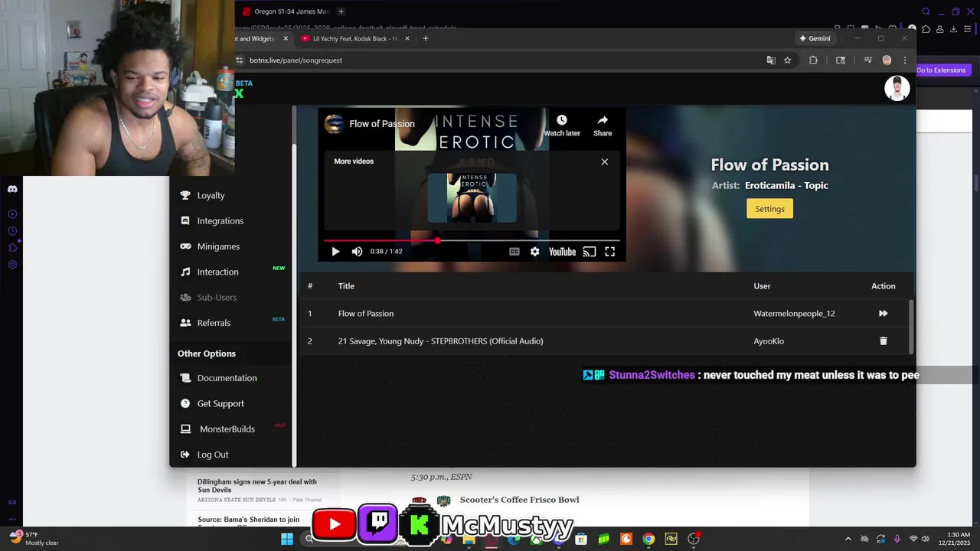Viewport: 980px width, 551px height.
Task: Skip the Flow of Passion song
Action: click(883, 314)
